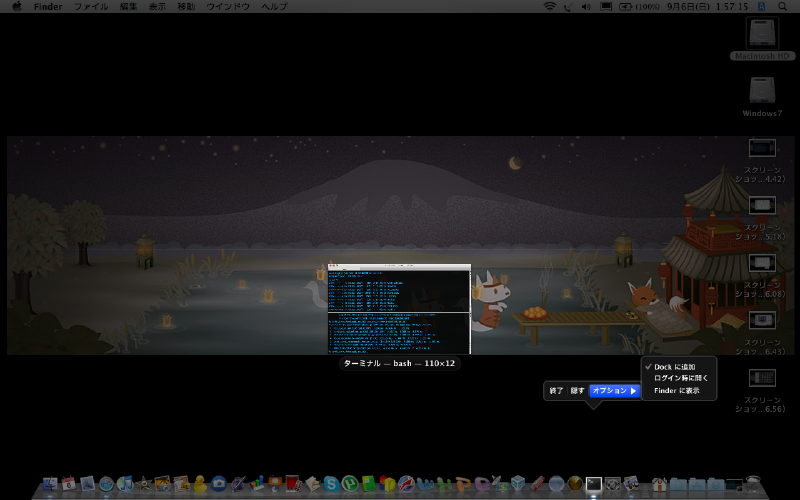Image resolution: width=800 pixels, height=500 pixels.
Task: Open iPhoto from the Dock
Action: 162,483
